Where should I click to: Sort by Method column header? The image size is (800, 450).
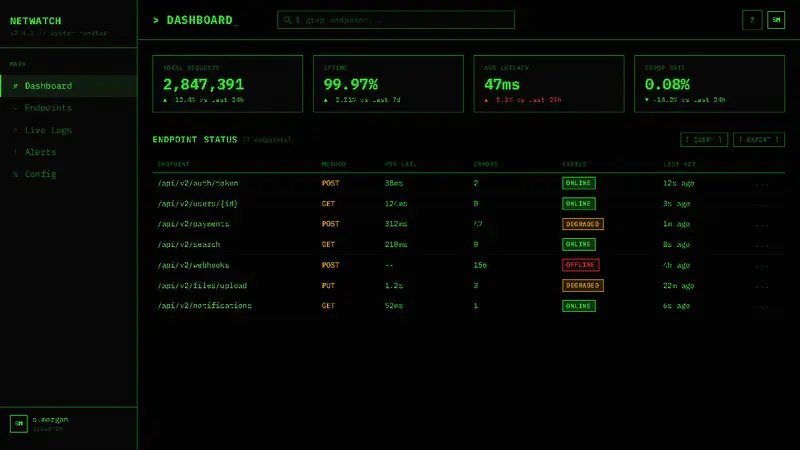click(x=334, y=164)
